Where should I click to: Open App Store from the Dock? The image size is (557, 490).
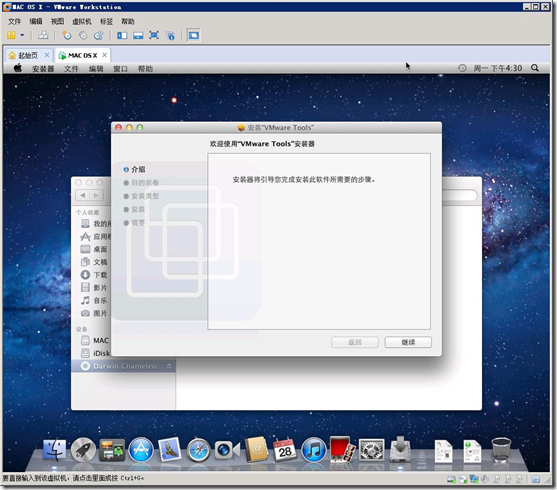(x=141, y=450)
